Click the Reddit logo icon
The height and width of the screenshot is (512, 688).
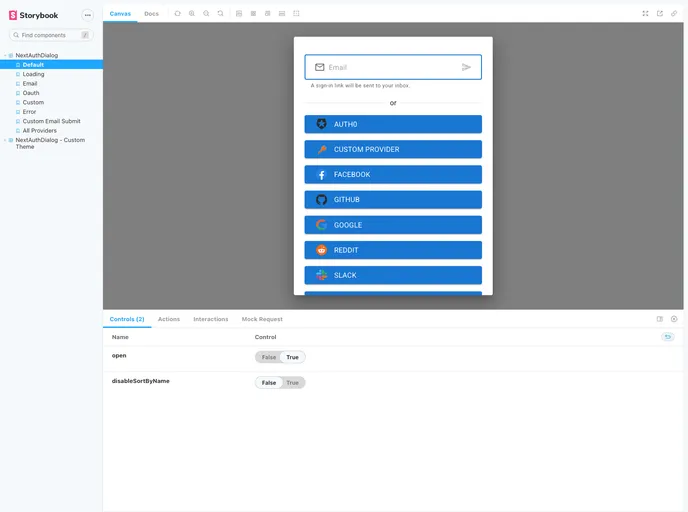[322, 250]
